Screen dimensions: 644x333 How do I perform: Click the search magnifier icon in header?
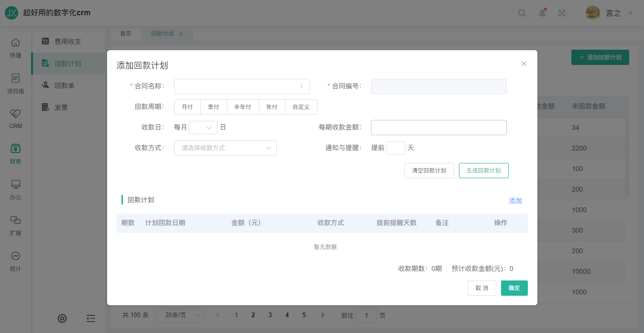[x=522, y=13]
